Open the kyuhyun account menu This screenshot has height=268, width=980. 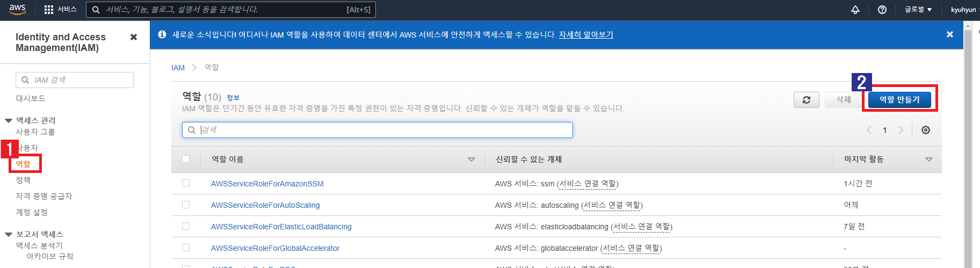click(x=964, y=10)
